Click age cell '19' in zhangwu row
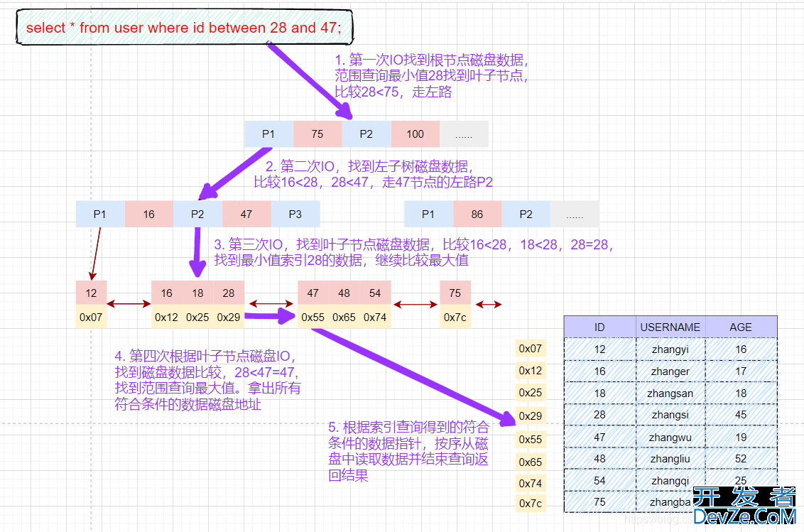This screenshot has width=804, height=532. coord(741,437)
